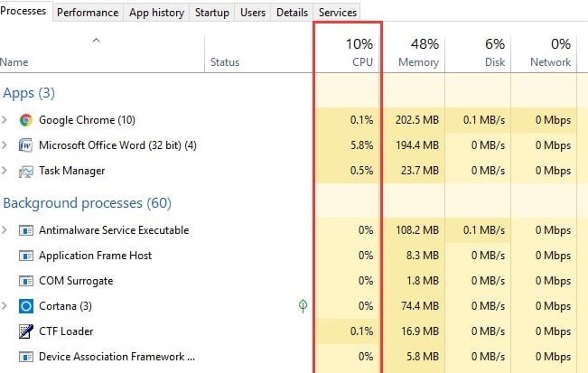Select Microsoft Office Word (32 bit) (4) name
The image size is (588, 373).
coord(117,145)
